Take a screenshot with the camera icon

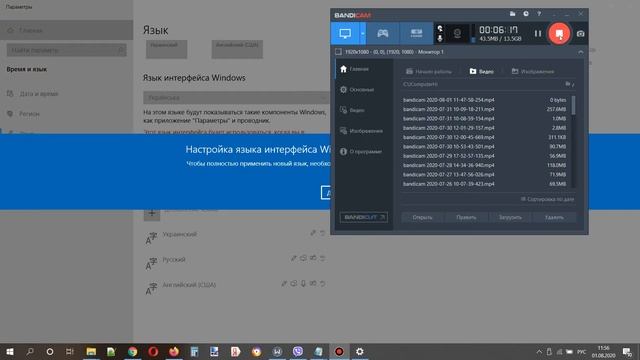pos(580,33)
